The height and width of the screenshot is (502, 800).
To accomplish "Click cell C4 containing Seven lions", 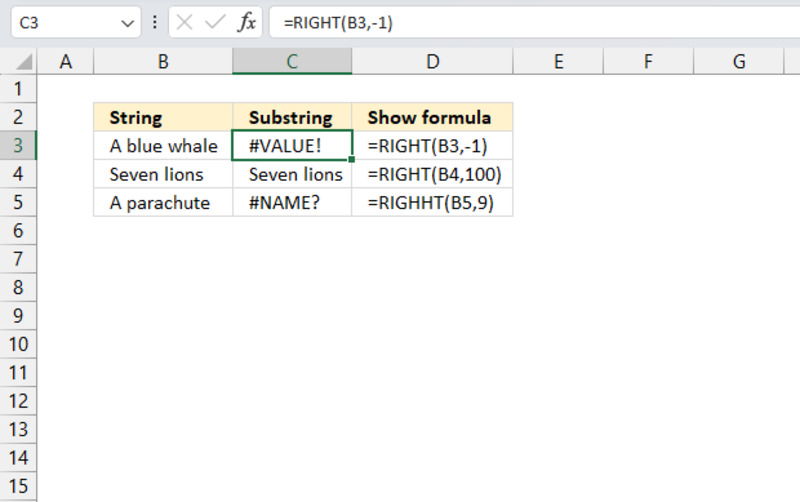I will pos(292,174).
